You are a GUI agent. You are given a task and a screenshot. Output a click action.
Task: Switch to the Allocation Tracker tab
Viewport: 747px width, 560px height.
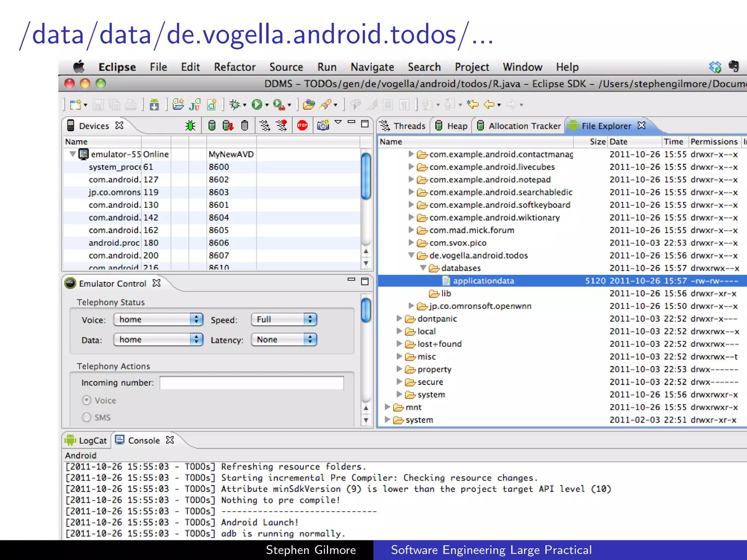click(x=519, y=126)
